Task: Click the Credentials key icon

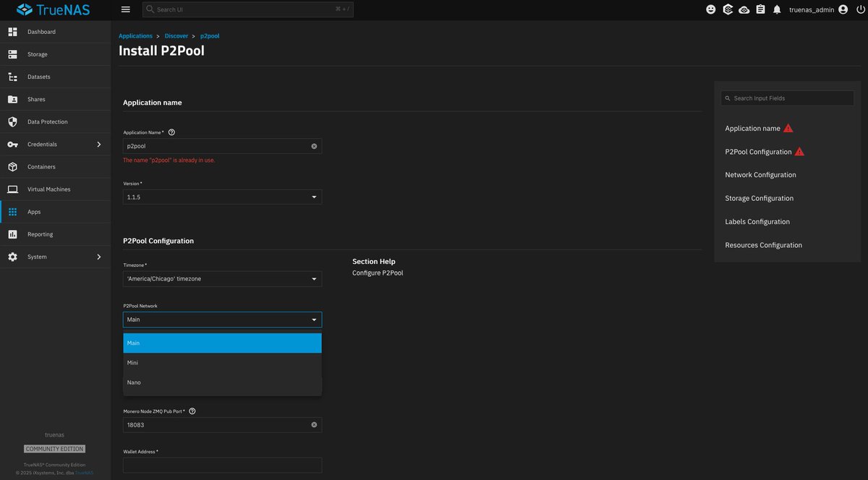Action: pyautogui.click(x=12, y=144)
